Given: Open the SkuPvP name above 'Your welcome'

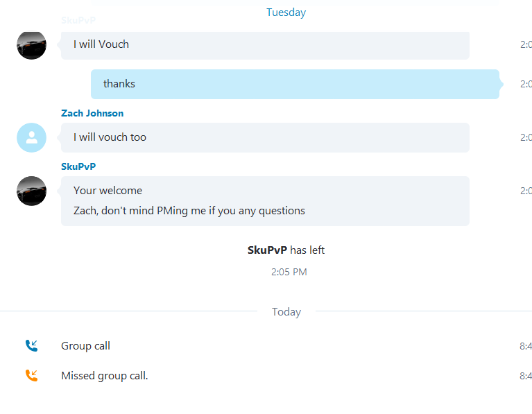Looking at the screenshot, I should point(78,166).
